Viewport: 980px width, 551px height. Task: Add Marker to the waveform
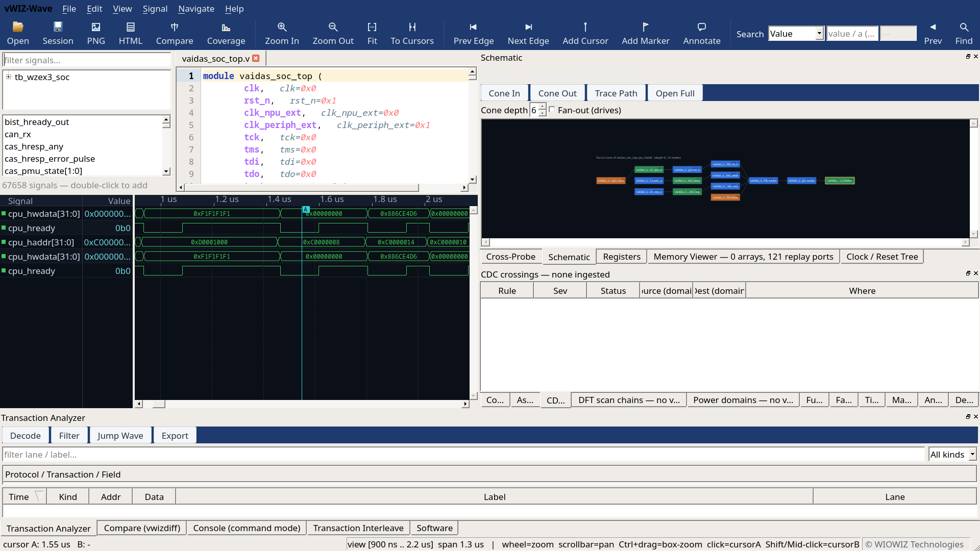[x=645, y=33]
